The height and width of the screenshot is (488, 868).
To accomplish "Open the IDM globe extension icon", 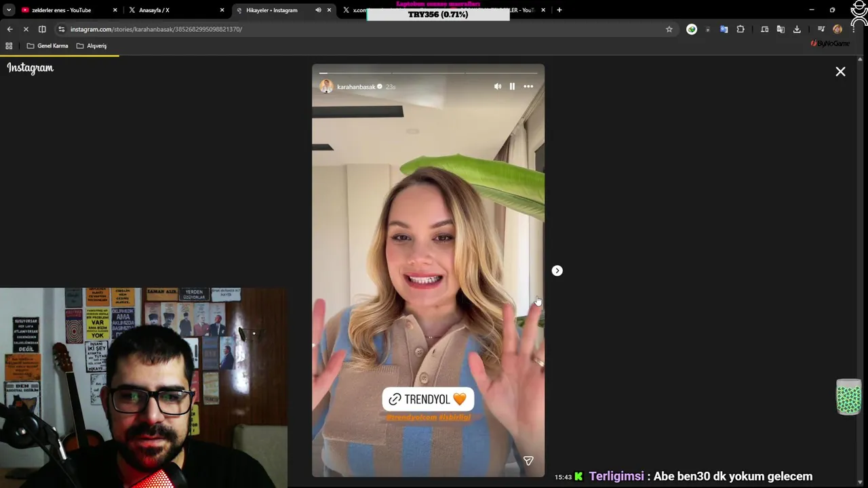I will (x=692, y=29).
